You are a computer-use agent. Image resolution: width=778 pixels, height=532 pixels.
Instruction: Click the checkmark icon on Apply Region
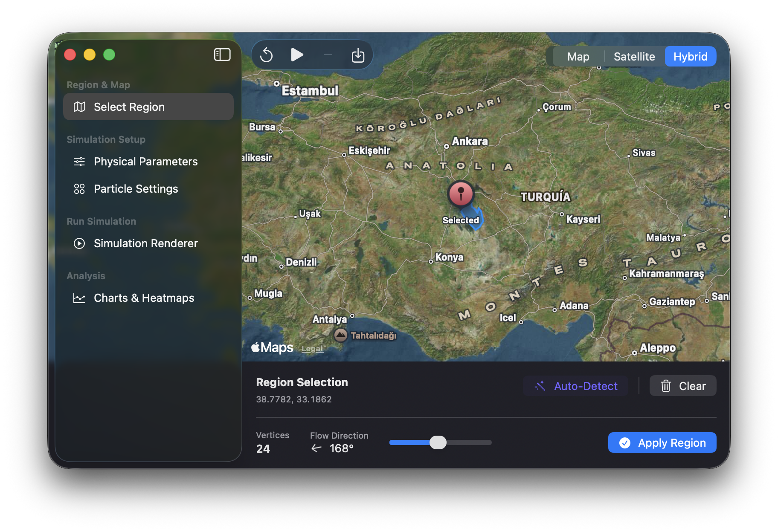point(625,443)
